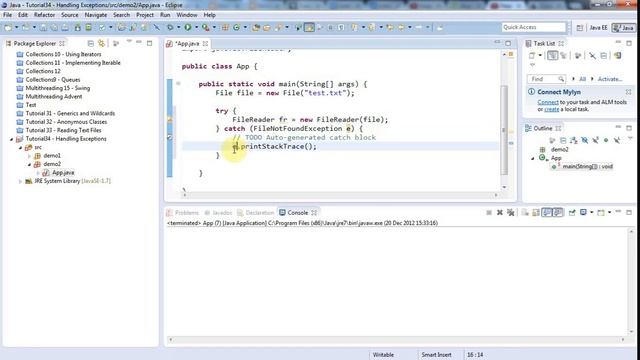
Task: Collapse App class in Outline view
Action: click(533, 158)
